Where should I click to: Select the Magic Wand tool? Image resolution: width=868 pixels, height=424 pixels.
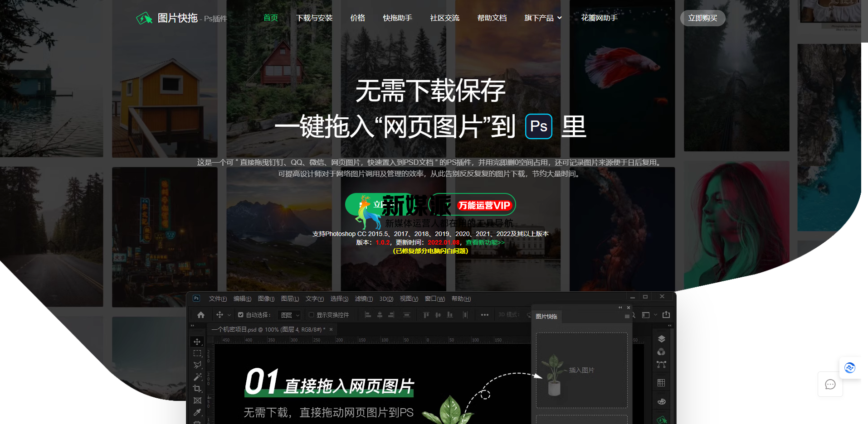(197, 377)
